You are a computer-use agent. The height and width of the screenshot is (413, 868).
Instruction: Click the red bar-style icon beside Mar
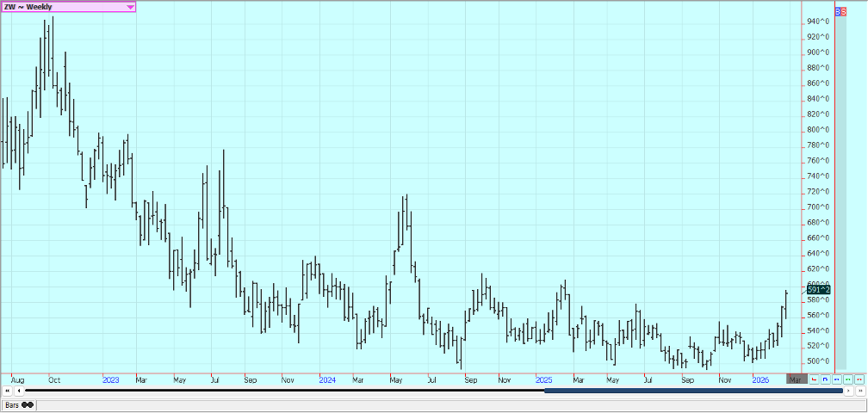point(814,379)
